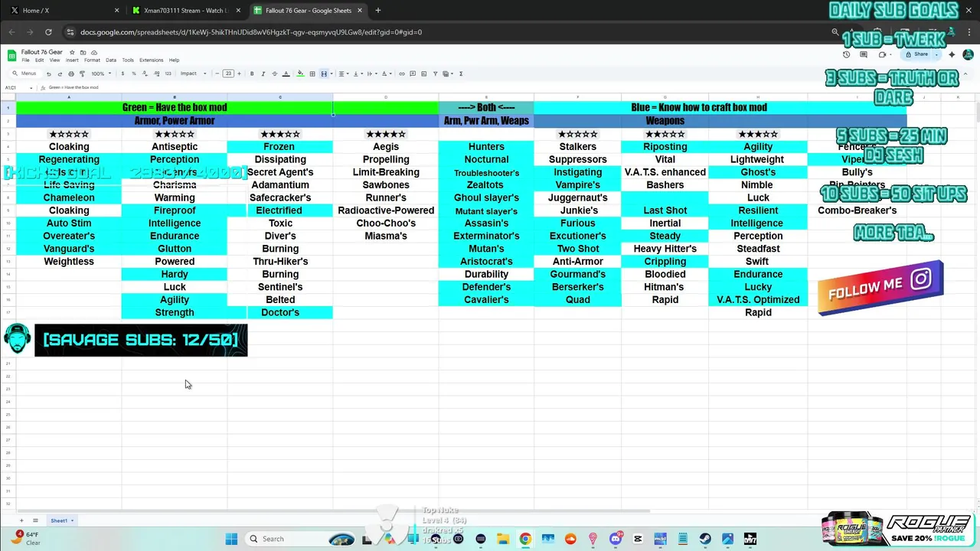This screenshot has height=551, width=980.
Task: Click the Insert comment icon
Action: pyautogui.click(x=413, y=73)
